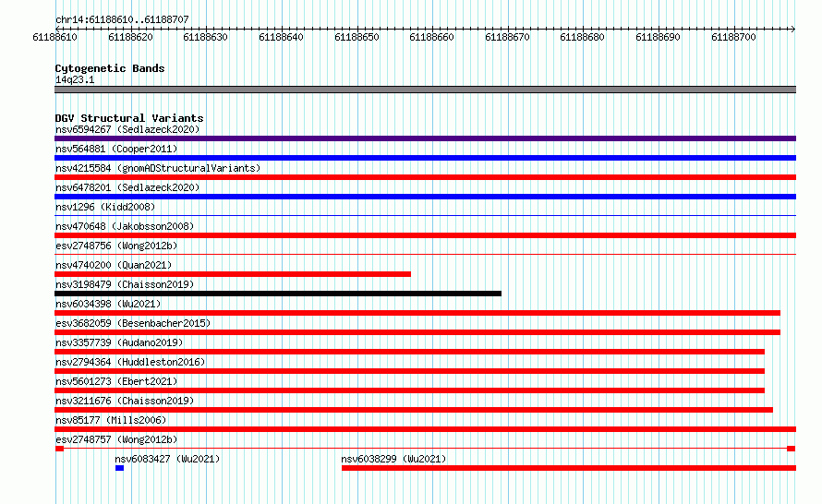822x504 pixels.
Task: Click the chr14:61188610..61188707 region label
Action: [x=122, y=19]
